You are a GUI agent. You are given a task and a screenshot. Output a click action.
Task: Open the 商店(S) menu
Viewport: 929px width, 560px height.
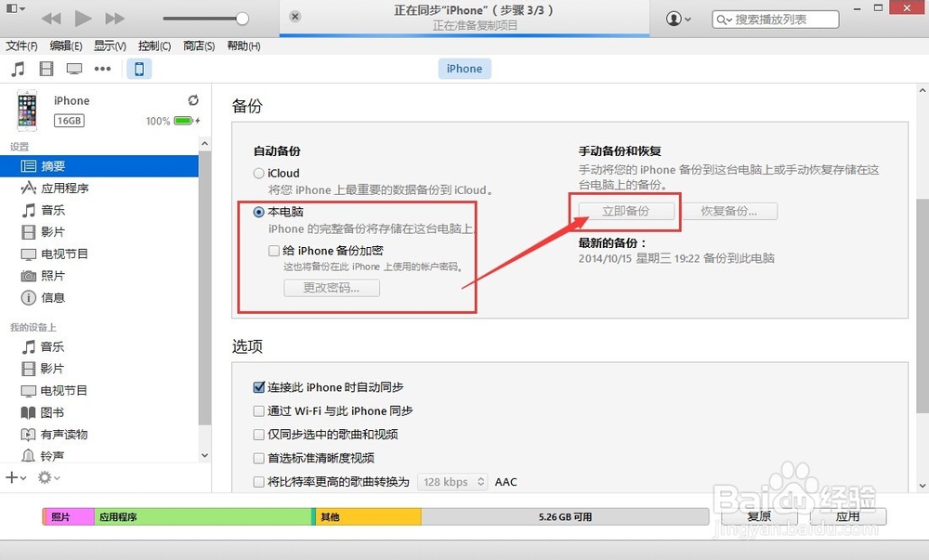199,46
